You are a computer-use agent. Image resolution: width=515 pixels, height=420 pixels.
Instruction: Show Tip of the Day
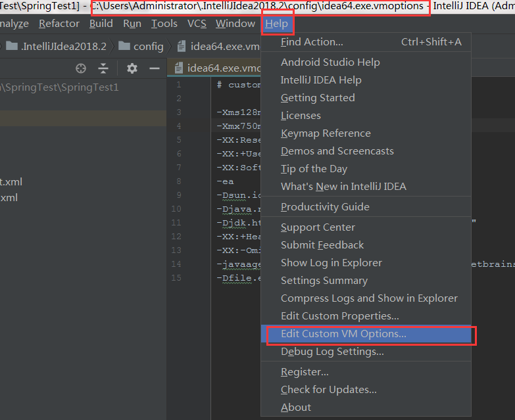point(366,169)
